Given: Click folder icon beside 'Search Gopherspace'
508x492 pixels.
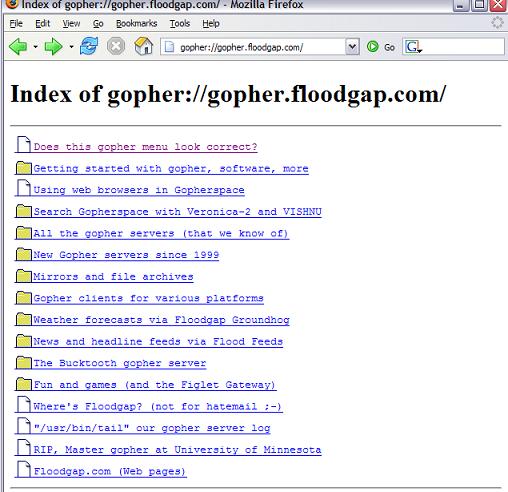Looking at the screenshot, I should coord(24,211).
